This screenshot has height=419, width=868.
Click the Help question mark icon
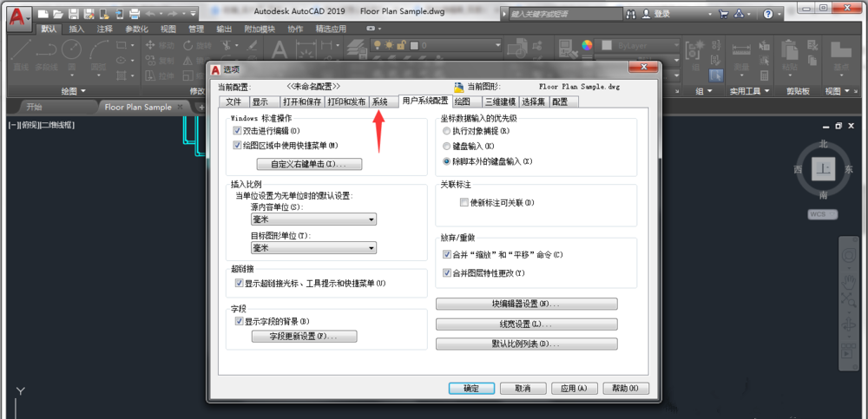(768, 14)
